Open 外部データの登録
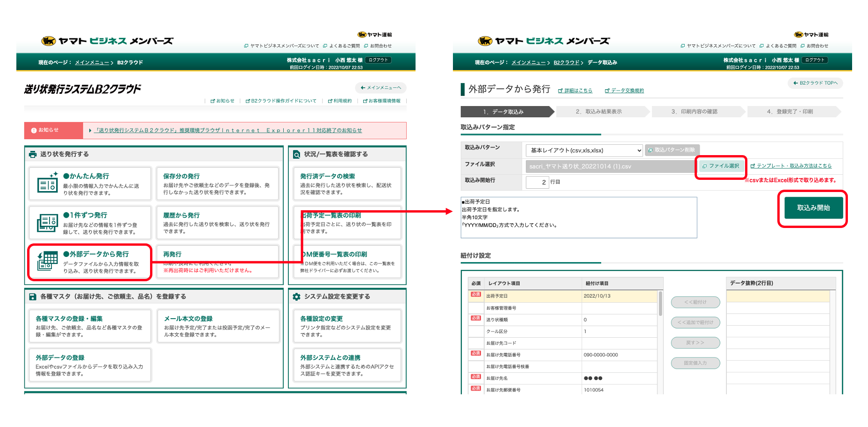 (90, 365)
